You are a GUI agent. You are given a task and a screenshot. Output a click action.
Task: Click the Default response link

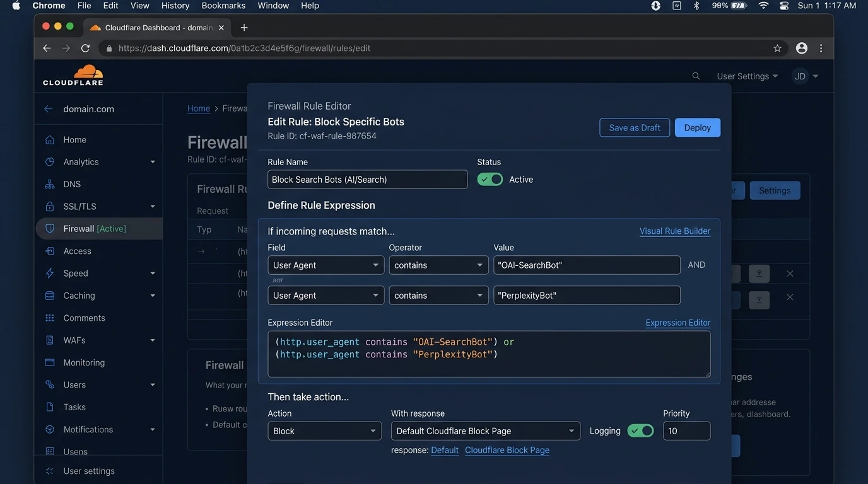click(x=445, y=450)
